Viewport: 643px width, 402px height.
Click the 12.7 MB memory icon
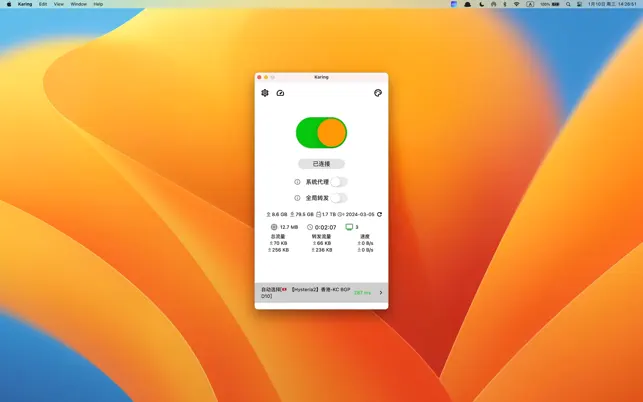click(274, 227)
